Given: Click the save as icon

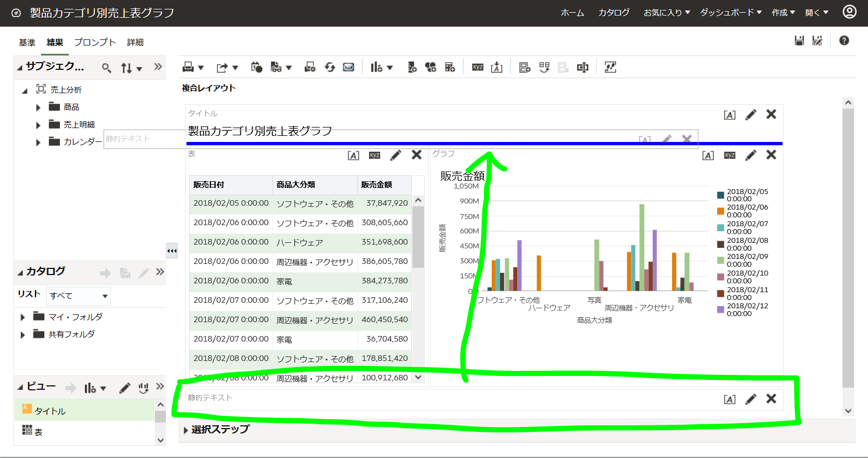Looking at the screenshot, I should [817, 40].
